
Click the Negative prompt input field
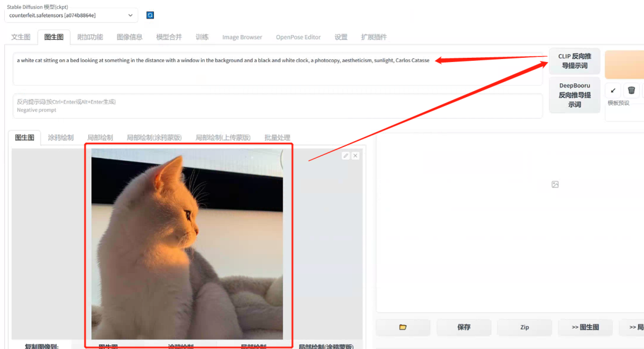tap(278, 106)
